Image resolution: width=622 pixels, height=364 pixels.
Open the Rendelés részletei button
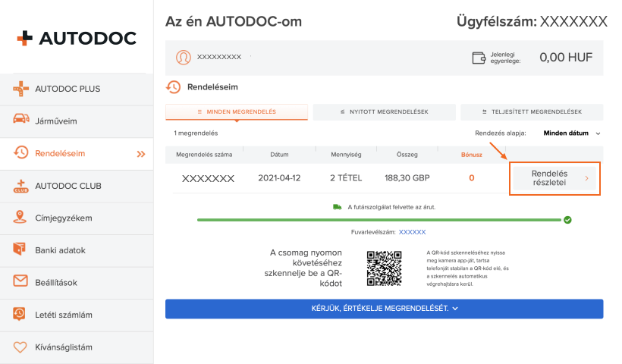(554, 178)
